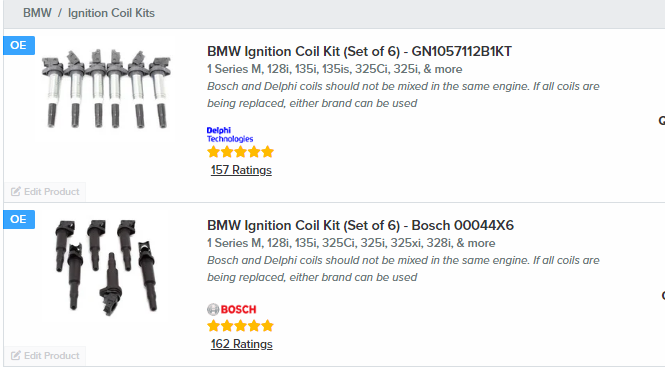Click the Delphi Technologies brand logo
The width and height of the screenshot is (665, 367).
click(x=230, y=134)
